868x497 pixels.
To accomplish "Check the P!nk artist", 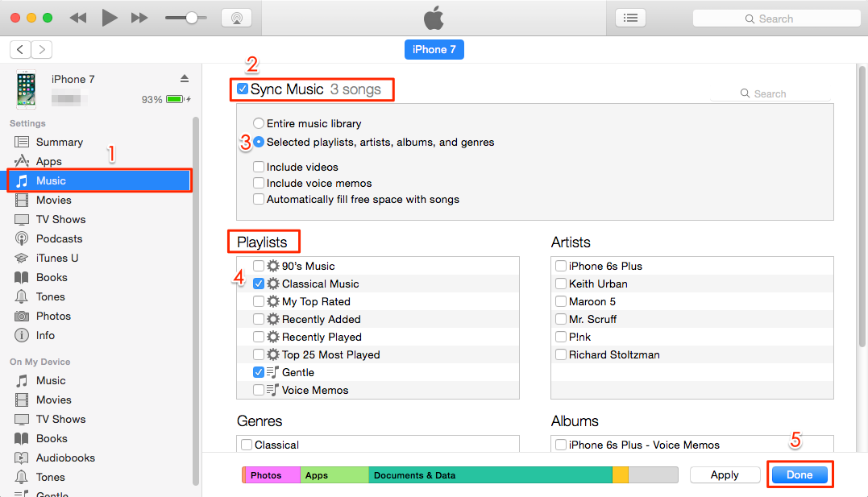I will [x=561, y=337].
